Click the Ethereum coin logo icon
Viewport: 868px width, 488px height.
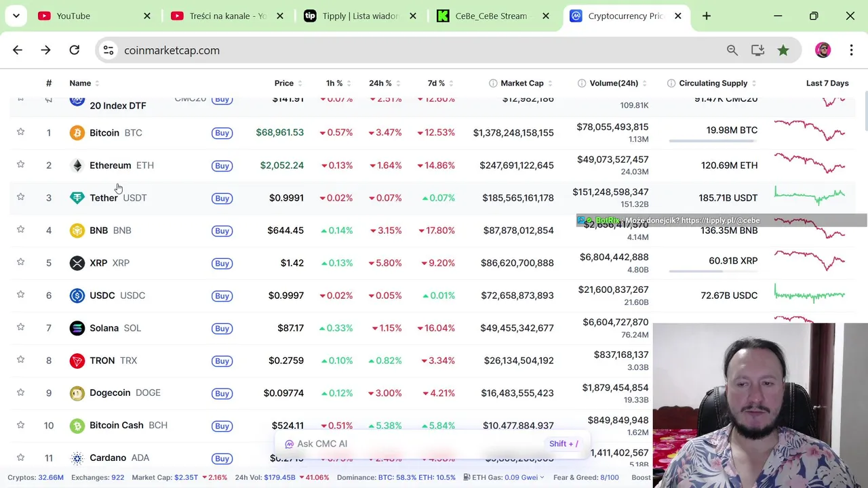[x=77, y=165]
